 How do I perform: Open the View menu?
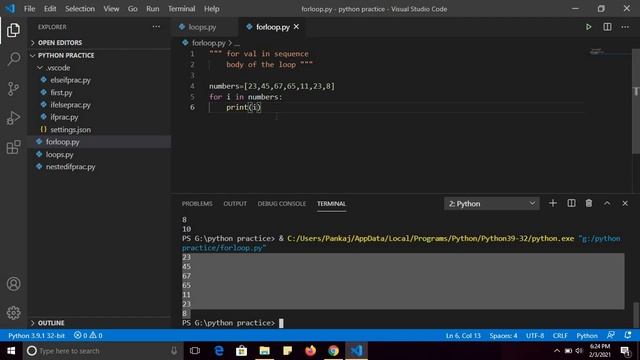111,9
